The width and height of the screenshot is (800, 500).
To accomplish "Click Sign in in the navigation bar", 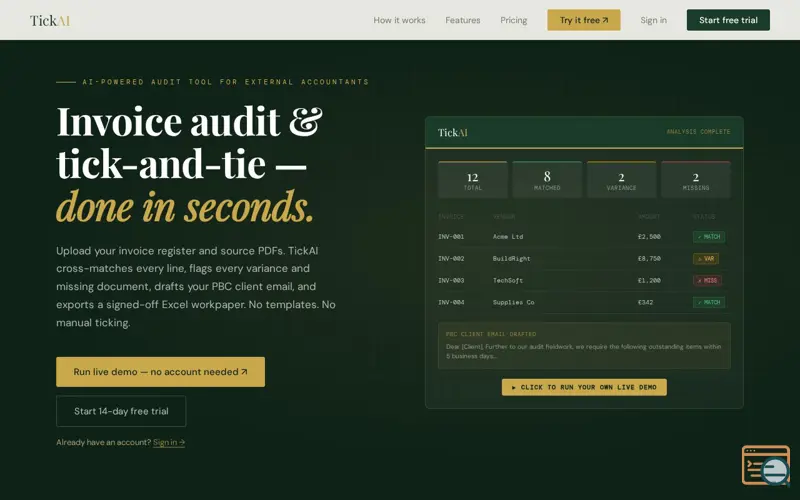I will point(653,20).
